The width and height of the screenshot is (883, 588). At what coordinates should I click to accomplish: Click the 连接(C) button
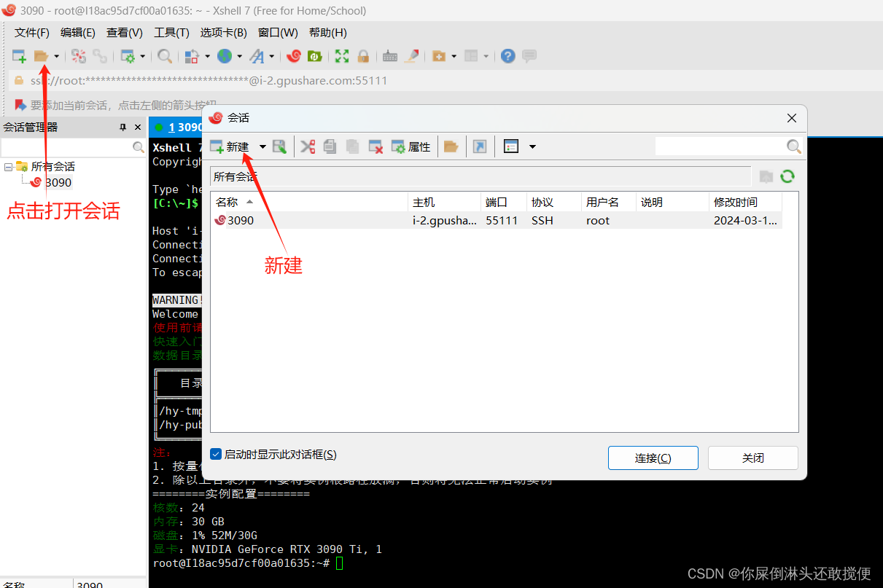point(653,458)
